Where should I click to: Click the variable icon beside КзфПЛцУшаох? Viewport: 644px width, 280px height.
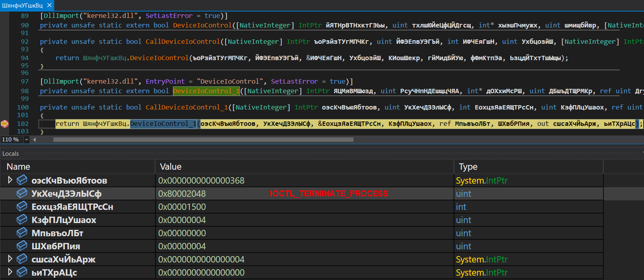tap(23, 220)
